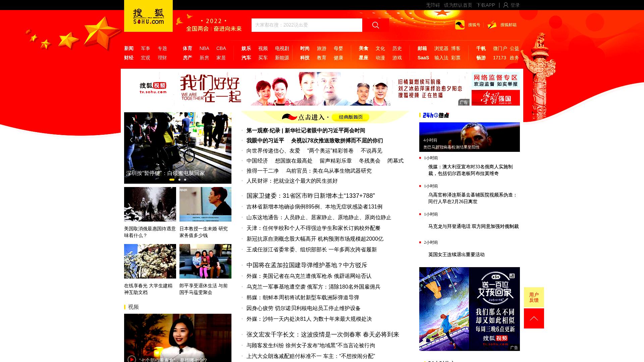Open the 体育 navigation item
Viewport: 644px width, 362px height.
tap(187, 48)
